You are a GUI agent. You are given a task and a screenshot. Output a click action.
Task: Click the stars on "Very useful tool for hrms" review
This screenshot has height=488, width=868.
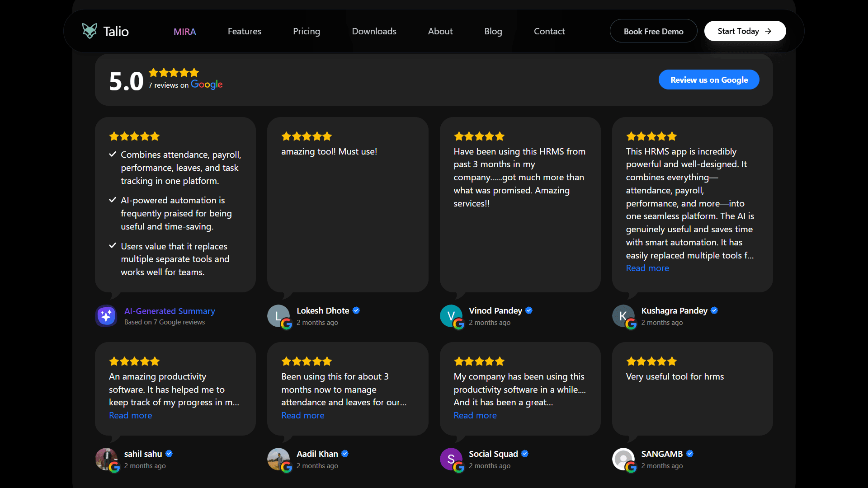(x=651, y=361)
